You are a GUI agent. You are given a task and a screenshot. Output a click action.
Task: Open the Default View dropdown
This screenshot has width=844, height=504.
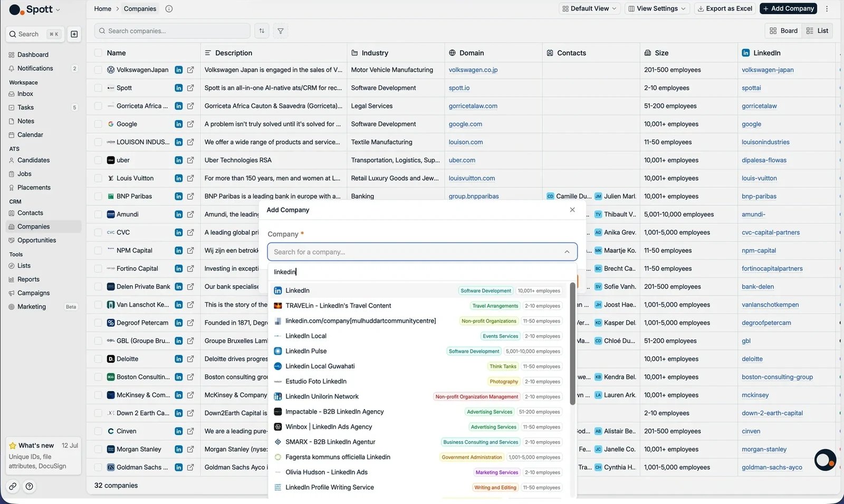tap(589, 9)
